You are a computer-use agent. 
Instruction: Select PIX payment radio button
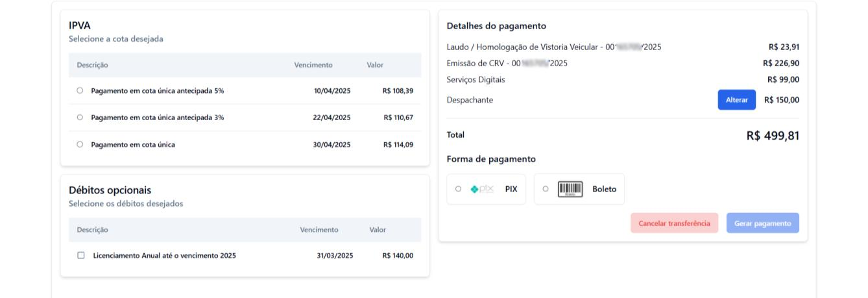(458, 189)
